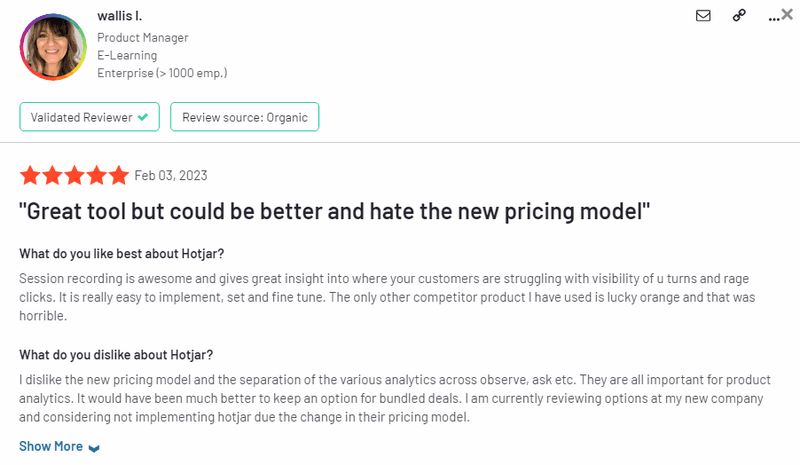Close the review with the X icon

click(x=787, y=14)
